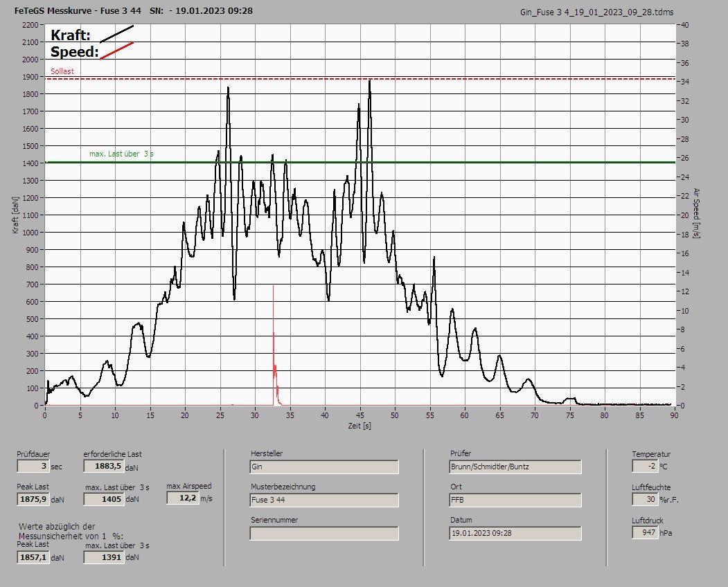This screenshot has width=728, height=587.
Task: Click the Prüfer field with Brunn/Schmidtler/Buntz
Action: click(x=515, y=467)
